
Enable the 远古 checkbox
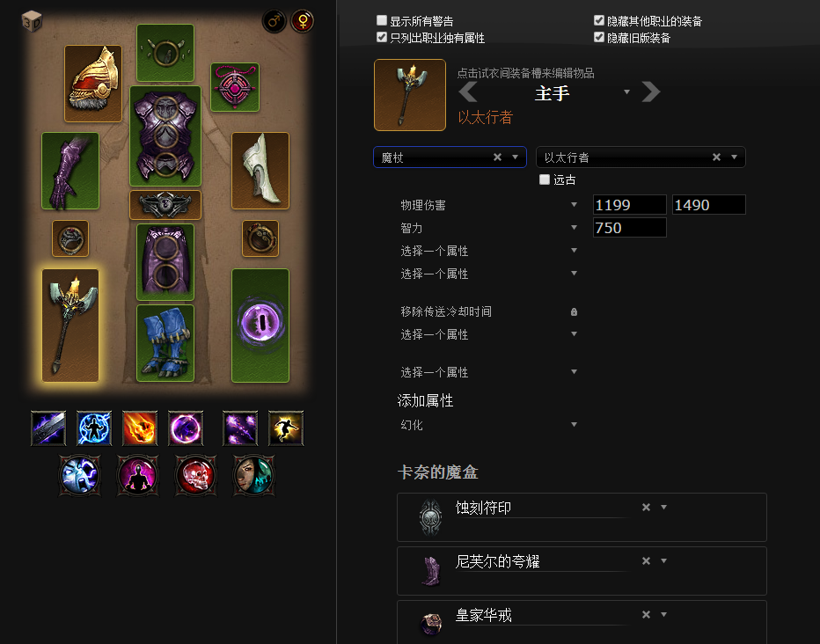coord(545,179)
